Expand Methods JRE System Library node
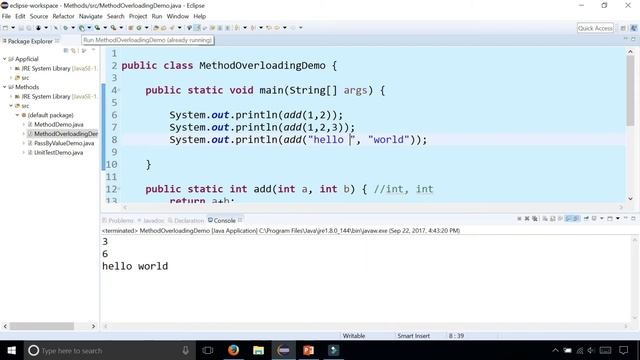The width and height of the screenshot is (640, 360). (x=11, y=96)
